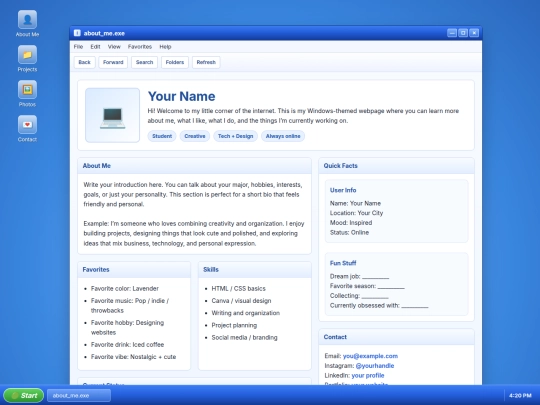540x405 pixels.
Task: Click 'Status: Online' line
Action: click(349, 232)
